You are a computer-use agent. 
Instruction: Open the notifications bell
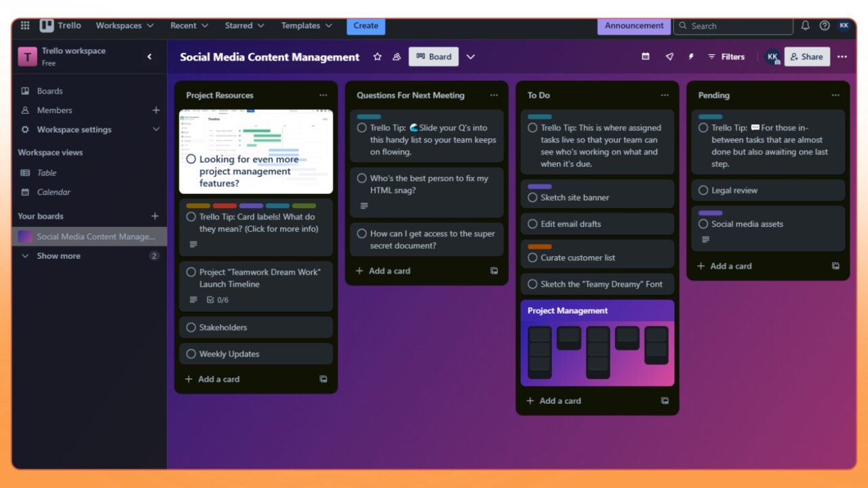tap(806, 26)
